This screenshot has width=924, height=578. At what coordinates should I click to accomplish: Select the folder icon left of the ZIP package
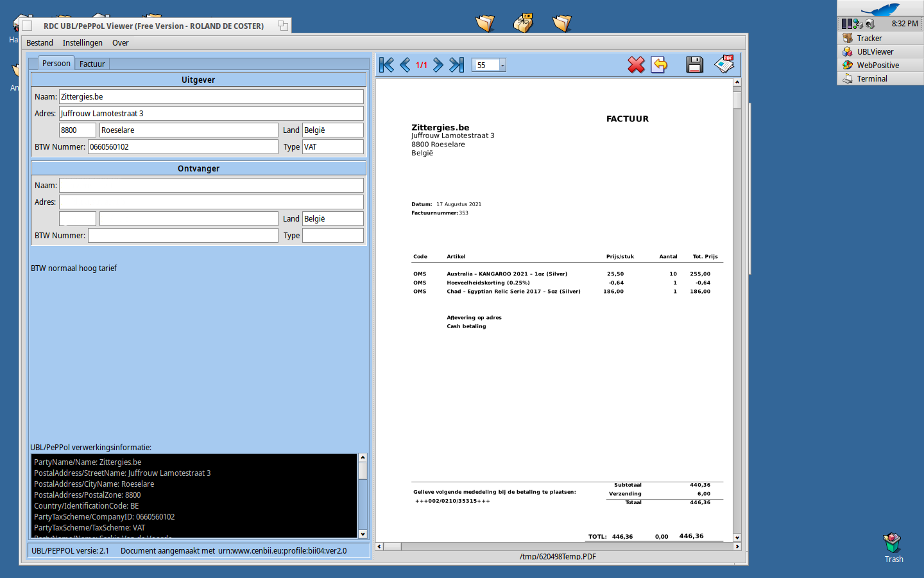coord(485,23)
